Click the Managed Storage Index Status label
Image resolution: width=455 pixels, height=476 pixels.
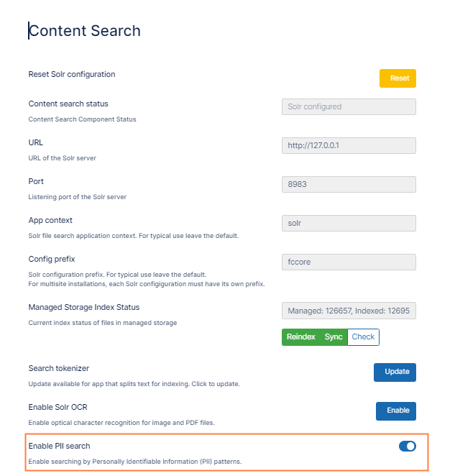84,308
